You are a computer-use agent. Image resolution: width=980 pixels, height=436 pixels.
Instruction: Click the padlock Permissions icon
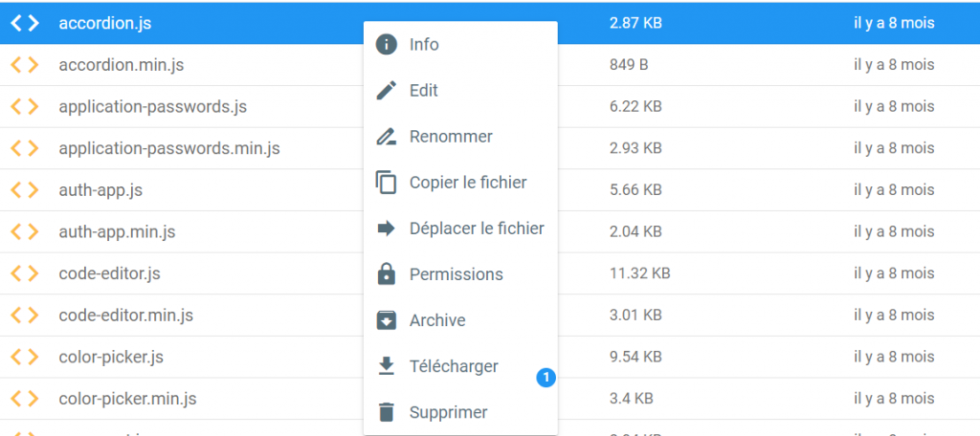(x=387, y=274)
